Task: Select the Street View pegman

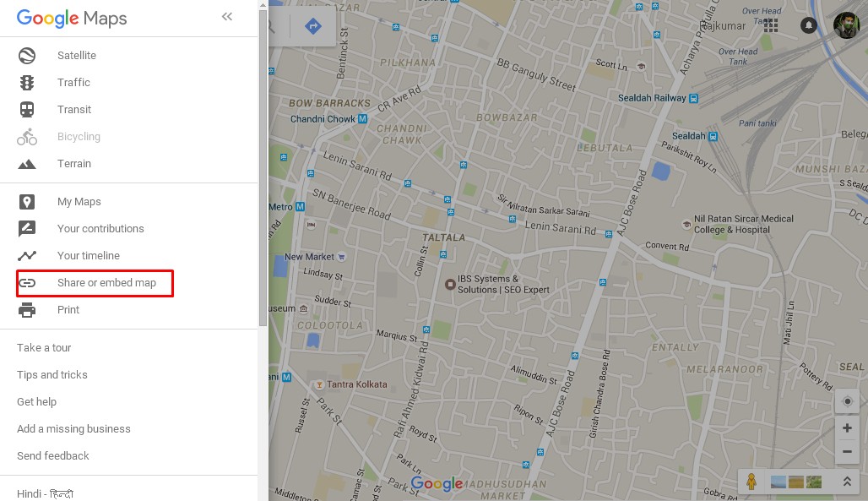Action: pos(751,481)
